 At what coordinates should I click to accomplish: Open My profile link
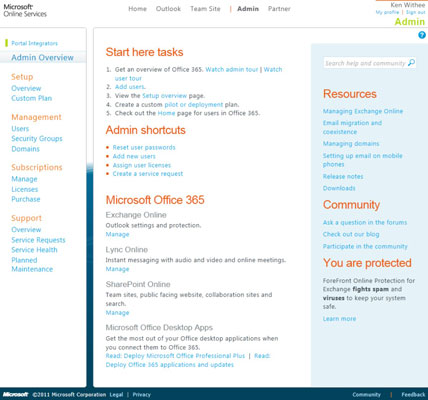pyautogui.click(x=387, y=12)
